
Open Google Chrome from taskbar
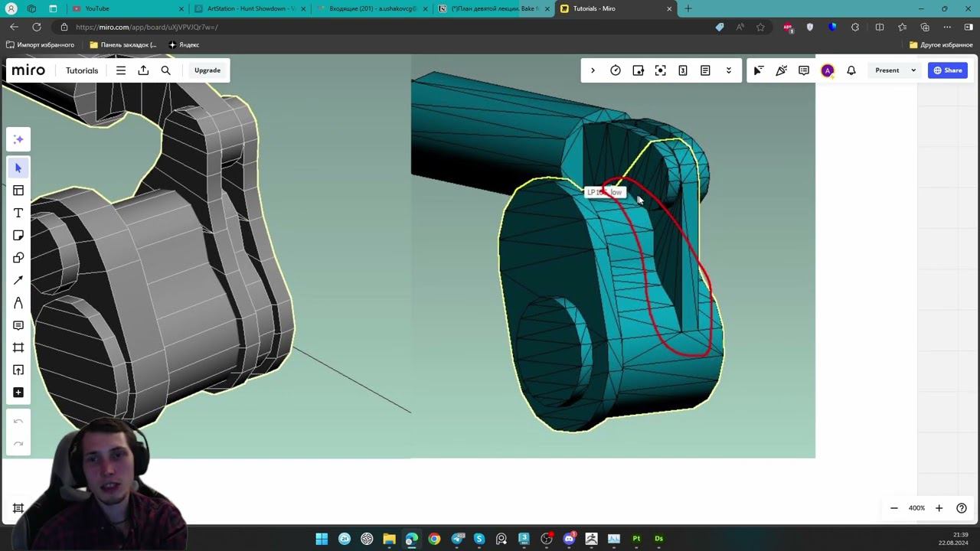pos(434,539)
